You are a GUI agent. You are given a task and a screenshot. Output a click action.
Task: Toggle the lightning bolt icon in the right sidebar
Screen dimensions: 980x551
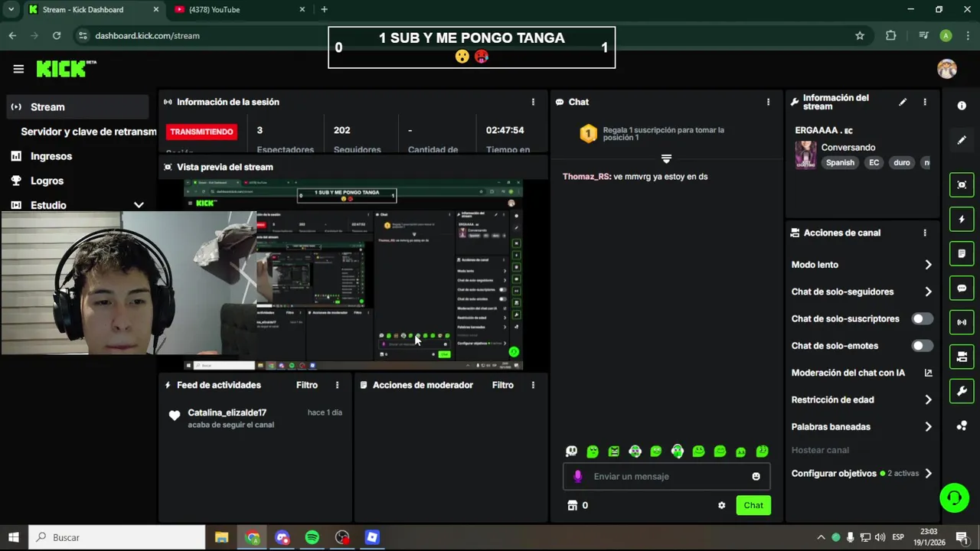click(x=962, y=220)
